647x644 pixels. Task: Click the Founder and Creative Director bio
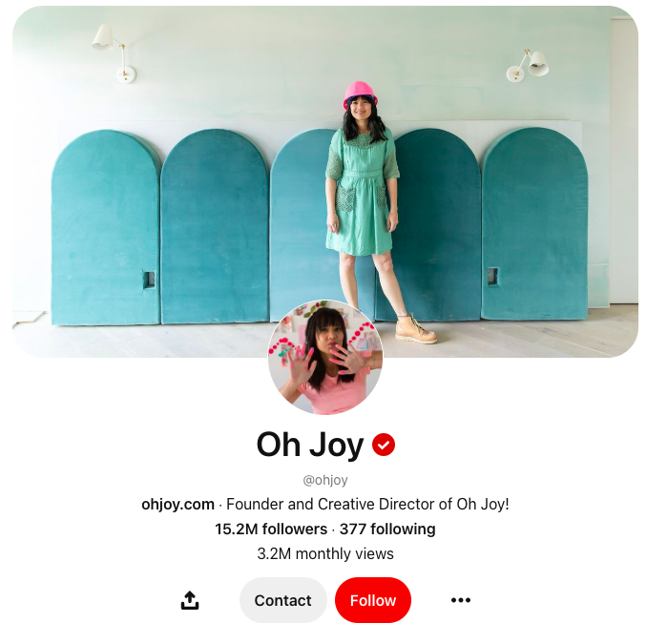(367, 504)
